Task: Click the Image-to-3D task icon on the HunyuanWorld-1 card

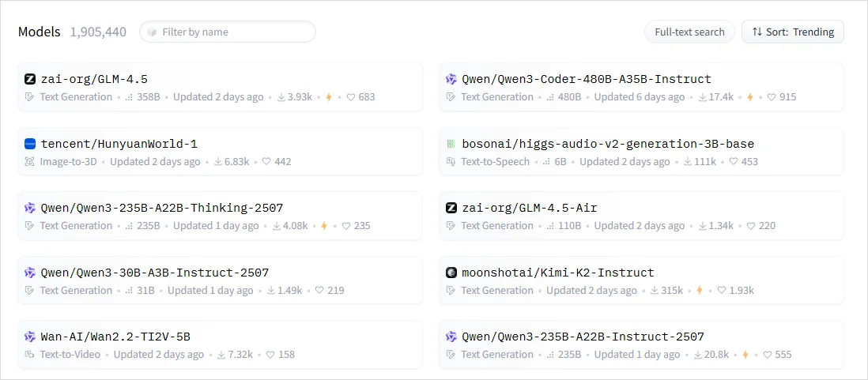Action: coord(30,161)
